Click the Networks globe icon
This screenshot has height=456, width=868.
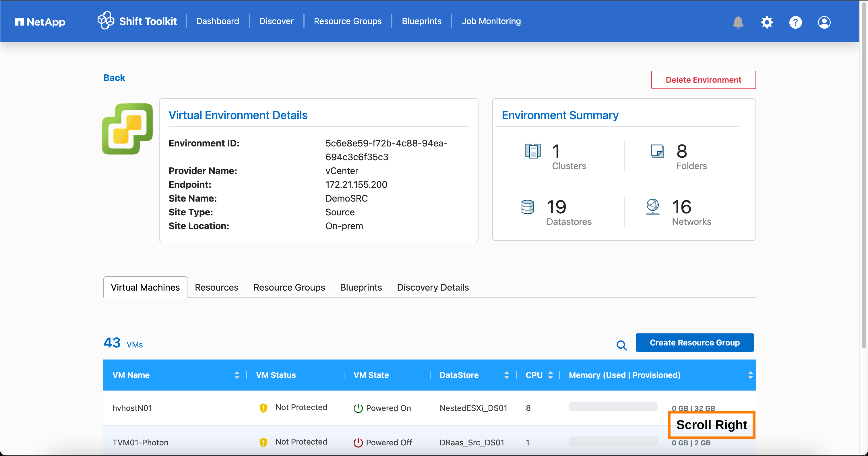click(x=652, y=206)
